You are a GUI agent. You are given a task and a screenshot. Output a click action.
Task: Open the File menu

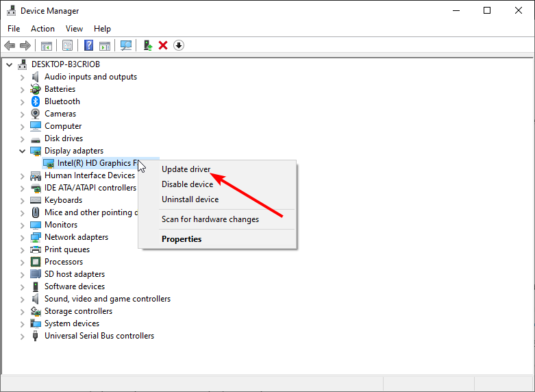[14, 29]
